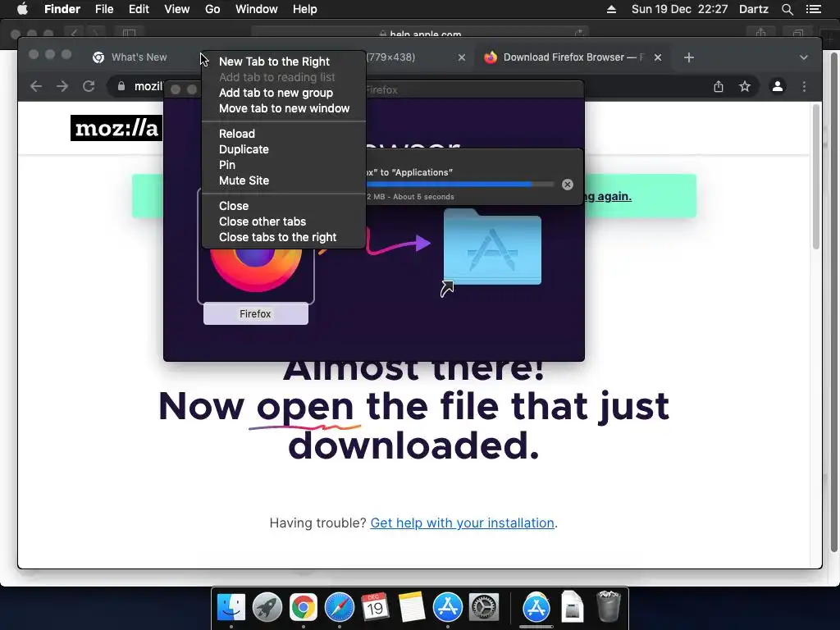Image resolution: width=840 pixels, height=630 pixels.
Task: Open the Apple menu
Action: click(22, 9)
